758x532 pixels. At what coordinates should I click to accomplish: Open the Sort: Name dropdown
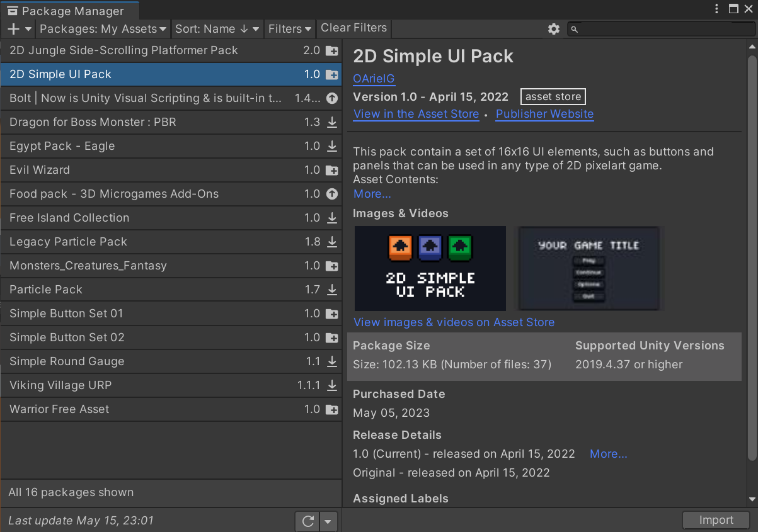tap(217, 29)
